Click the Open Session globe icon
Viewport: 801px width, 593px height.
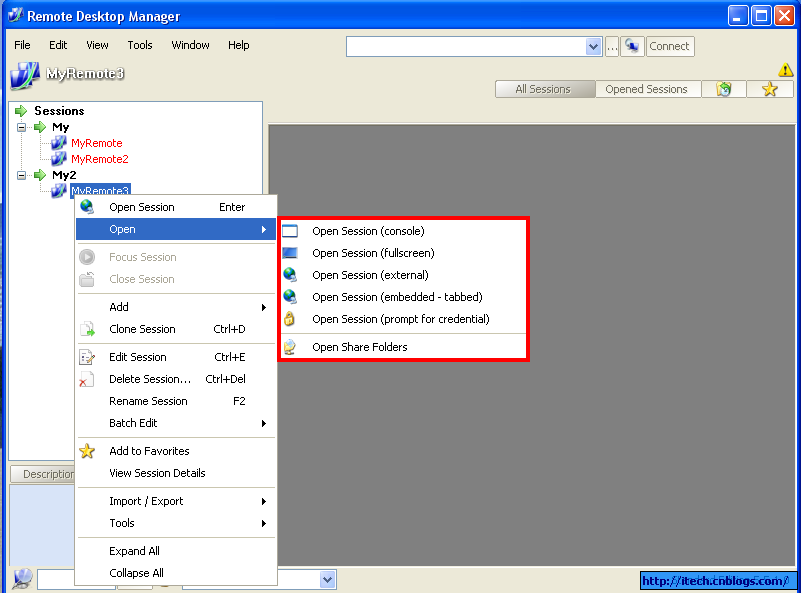coord(87,206)
